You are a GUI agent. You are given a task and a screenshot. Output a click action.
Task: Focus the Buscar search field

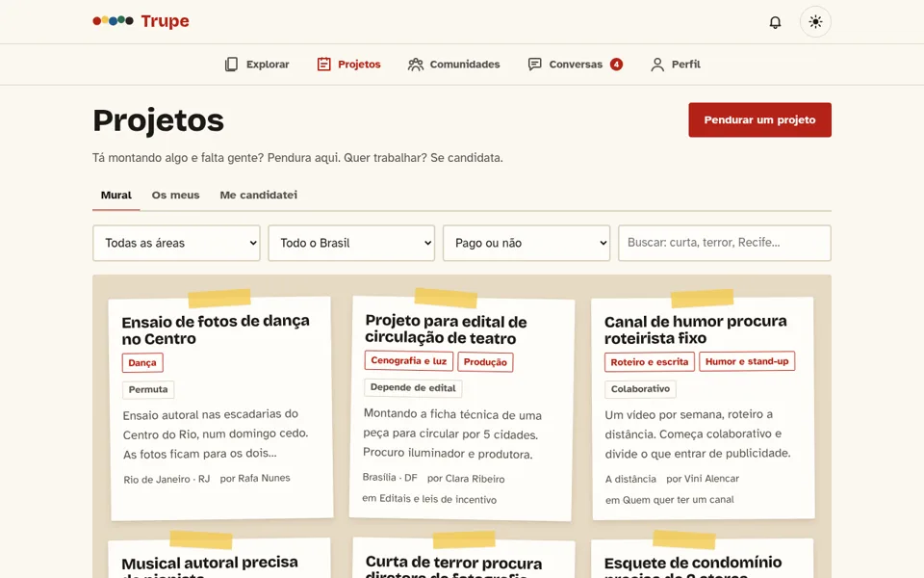[724, 243]
